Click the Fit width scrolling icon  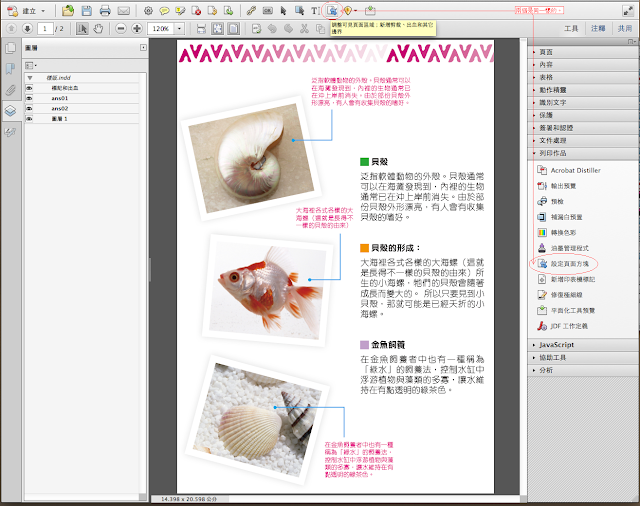201,29
